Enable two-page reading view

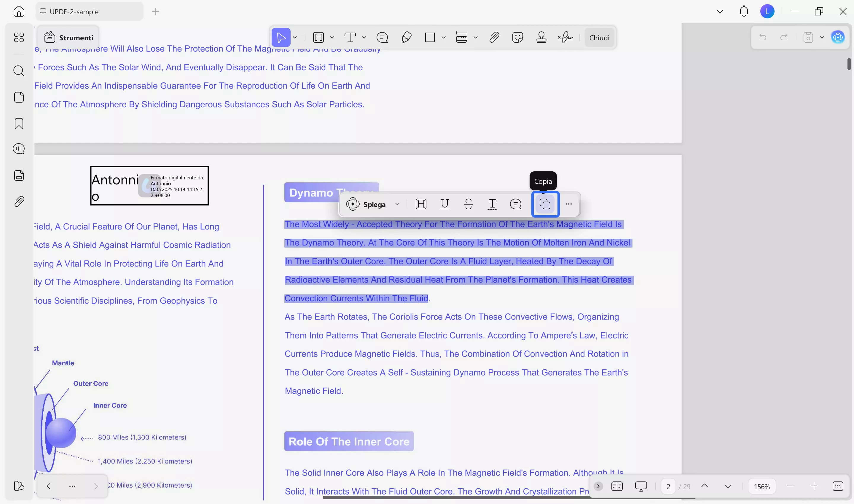(617, 486)
